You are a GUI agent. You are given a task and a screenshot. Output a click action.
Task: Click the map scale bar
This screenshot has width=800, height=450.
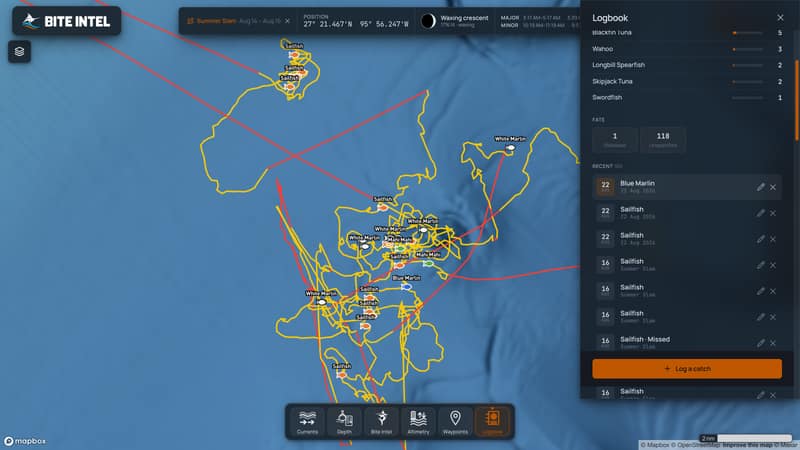click(745, 438)
